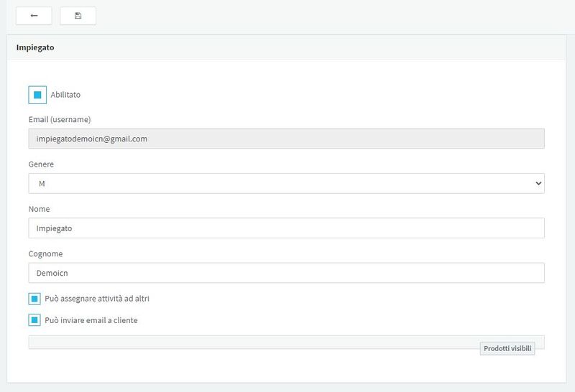Toggle the Abilitato checkbox

[x=37, y=95]
